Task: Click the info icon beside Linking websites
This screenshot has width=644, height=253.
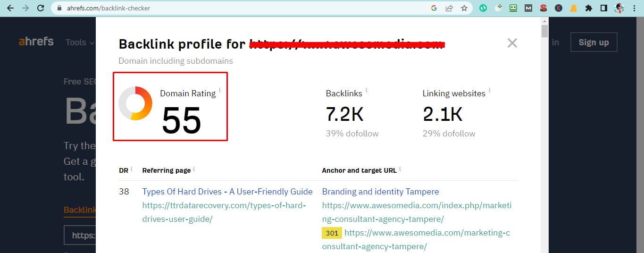Action: pyautogui.click(x=489, y=90)
